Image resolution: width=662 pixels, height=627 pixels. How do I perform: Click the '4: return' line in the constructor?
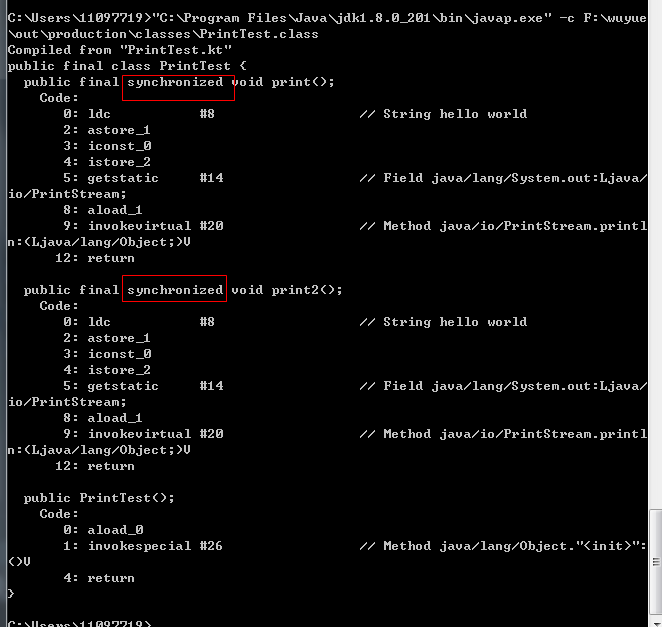tap(99, 578)
